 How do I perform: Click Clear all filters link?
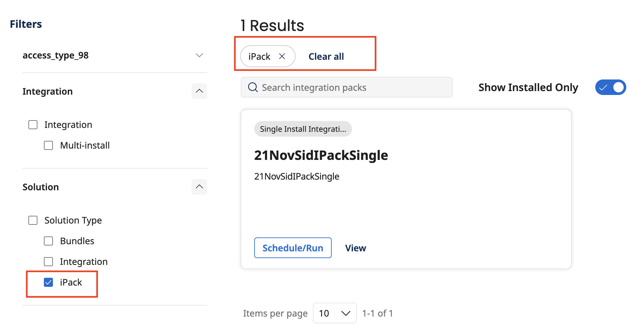click(x=326, y=57)
